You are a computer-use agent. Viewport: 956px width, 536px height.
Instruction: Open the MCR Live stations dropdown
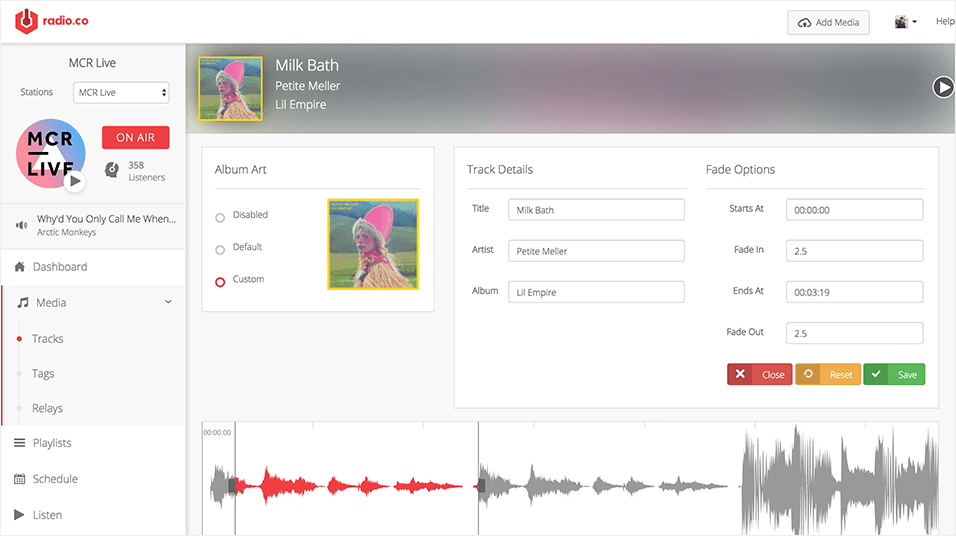(x=121, y=93)
